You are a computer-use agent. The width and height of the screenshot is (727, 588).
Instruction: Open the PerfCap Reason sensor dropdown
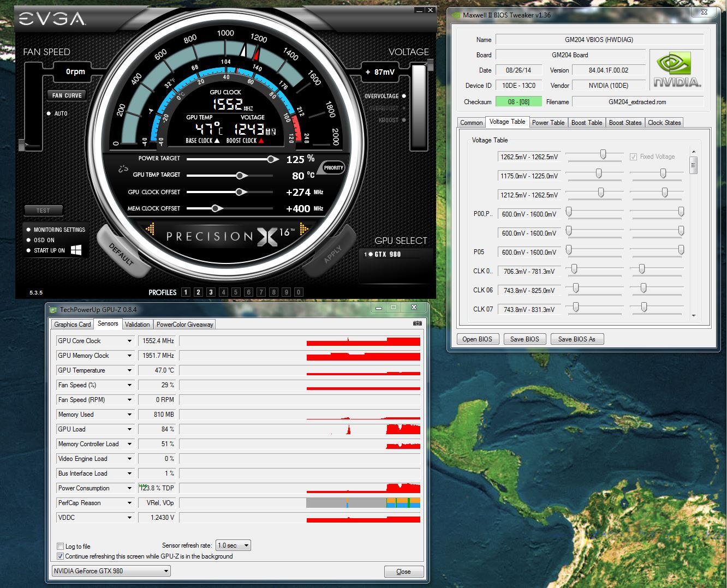click(129, 503)
